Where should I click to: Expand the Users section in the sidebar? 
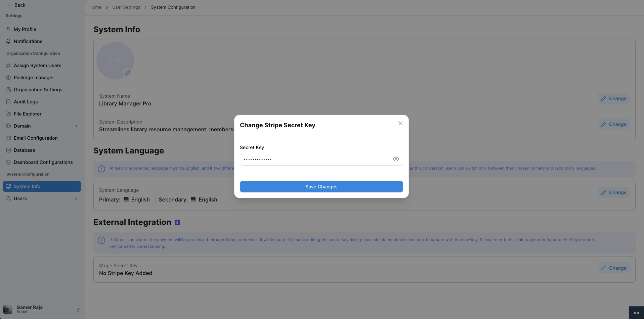(x=76, y=198)
